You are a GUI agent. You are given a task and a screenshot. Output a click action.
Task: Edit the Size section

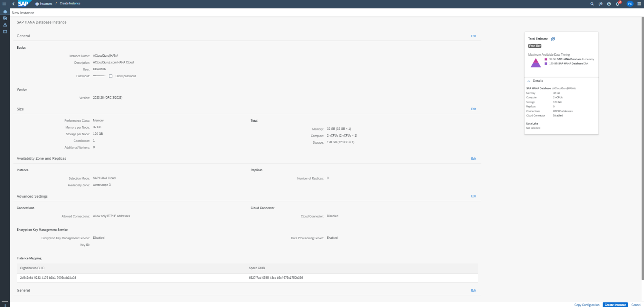click(473, 109)
